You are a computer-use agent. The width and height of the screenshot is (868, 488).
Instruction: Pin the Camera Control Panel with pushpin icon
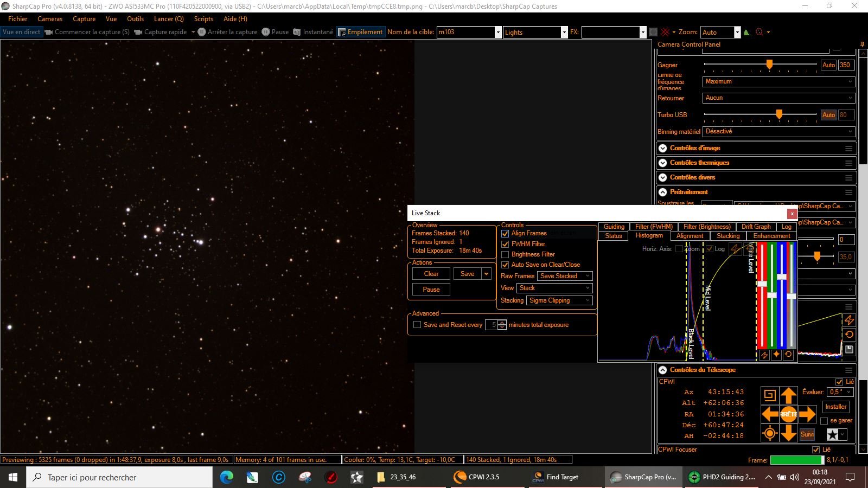click(862, 44)
